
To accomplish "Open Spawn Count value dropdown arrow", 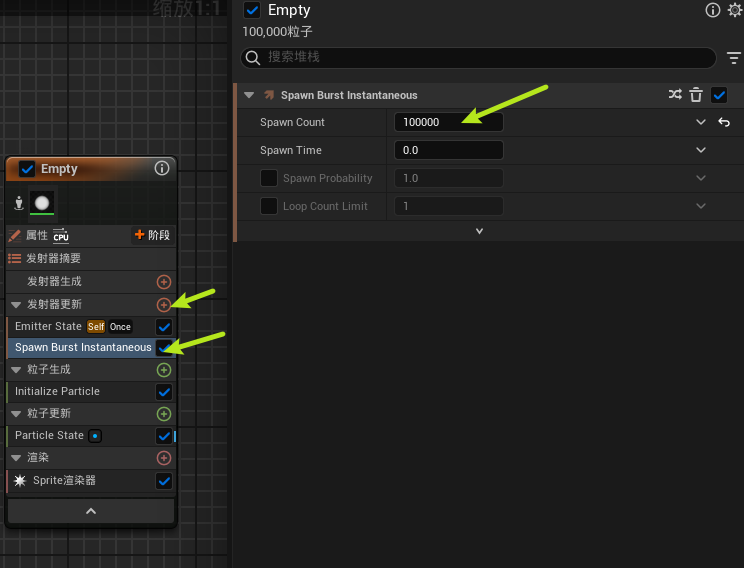I will (x=701, y=122).
